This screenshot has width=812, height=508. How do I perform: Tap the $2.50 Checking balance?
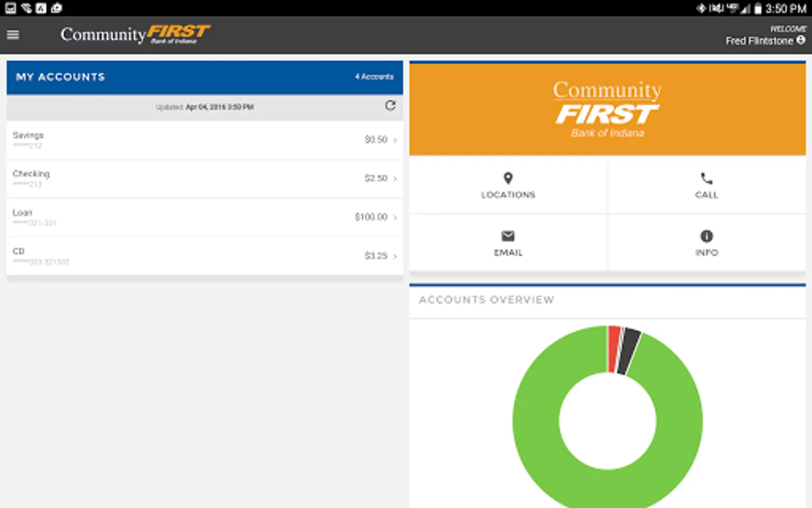click(376, 178)
